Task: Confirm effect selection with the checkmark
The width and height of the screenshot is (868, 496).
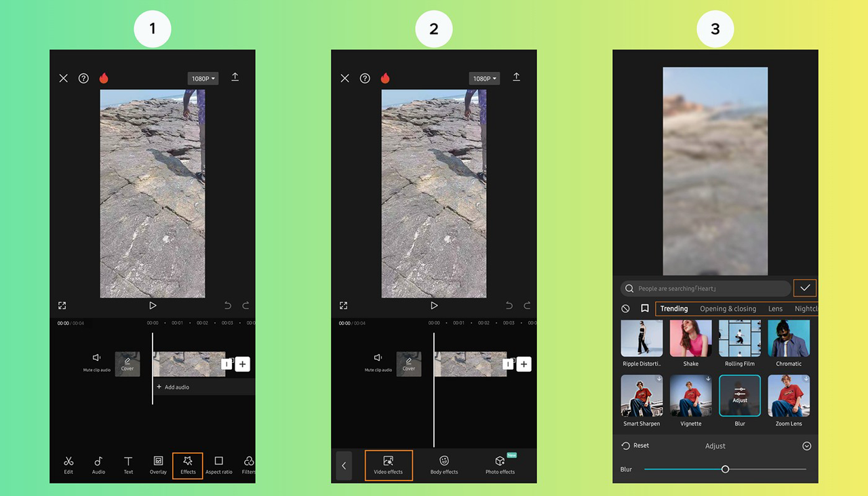Action: (x=805, y=288)
